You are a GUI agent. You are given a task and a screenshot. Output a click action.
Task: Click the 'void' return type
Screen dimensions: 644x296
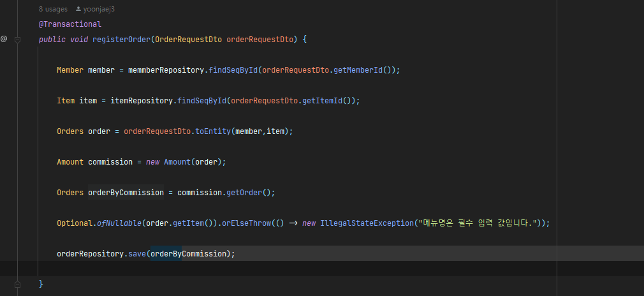pos(79,40)
